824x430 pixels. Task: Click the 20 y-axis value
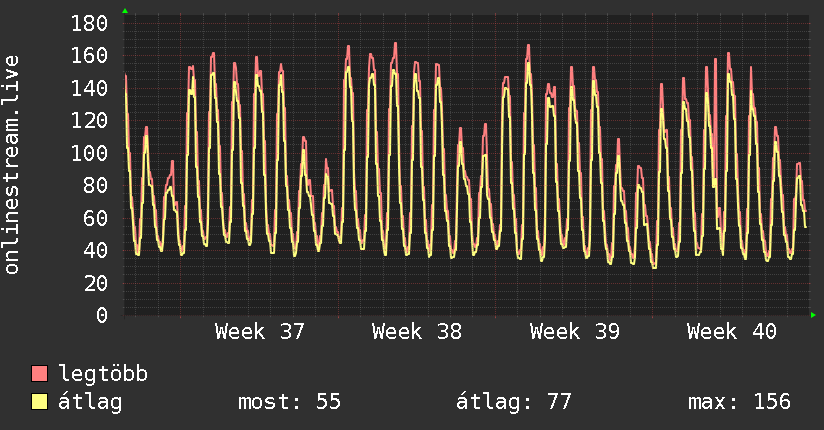[x=96, y=283]
